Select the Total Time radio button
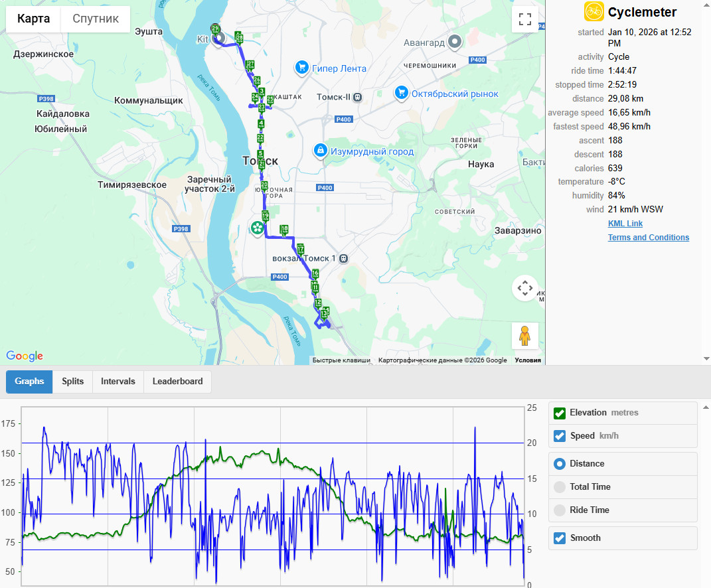The image size is (711, 588). coord(560,487)
